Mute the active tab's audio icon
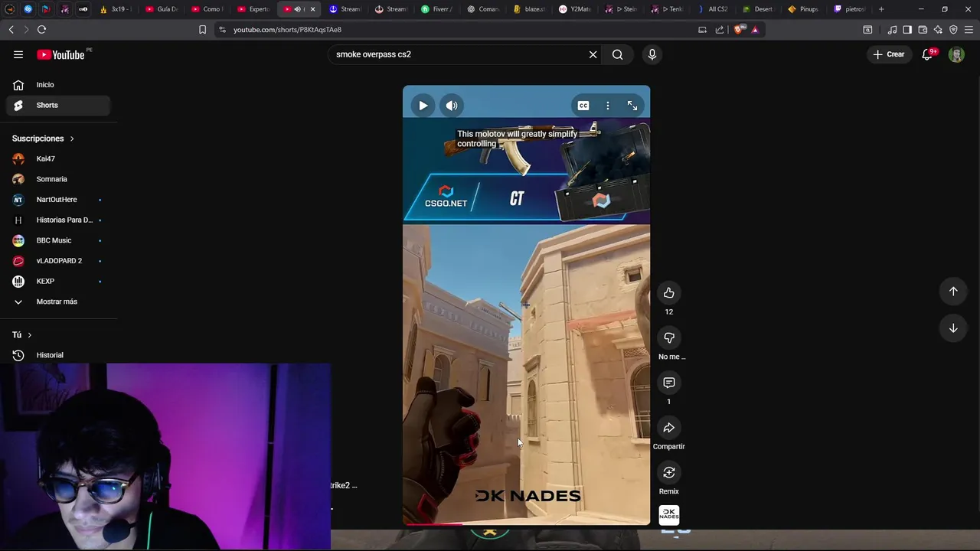This screenshot has height=551, width=980. tap(298, 9)
